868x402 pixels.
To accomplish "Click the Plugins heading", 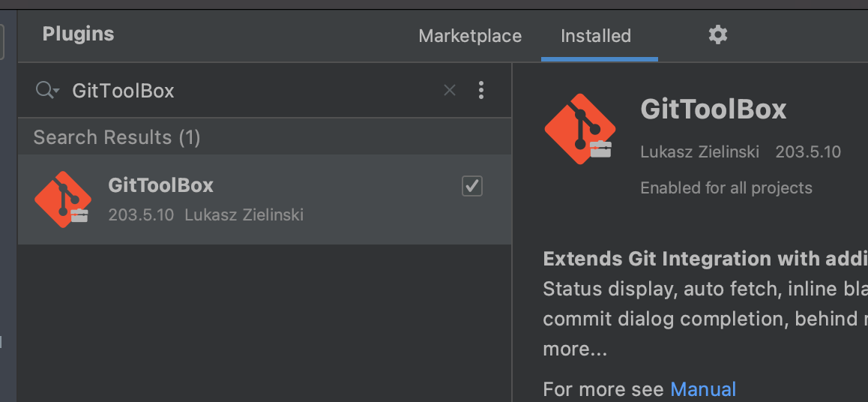I will pyautogui.click(x=78, y=34).
